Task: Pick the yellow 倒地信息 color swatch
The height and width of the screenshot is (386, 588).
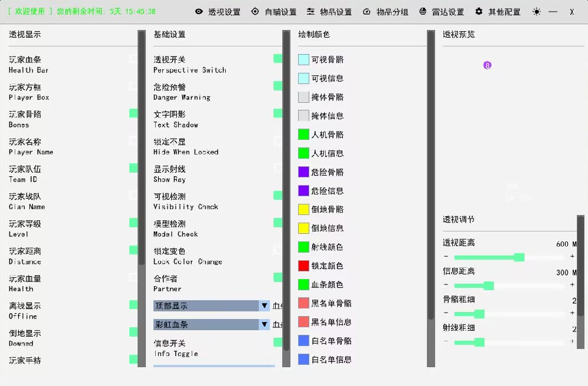Action: [x=303, y=228]
